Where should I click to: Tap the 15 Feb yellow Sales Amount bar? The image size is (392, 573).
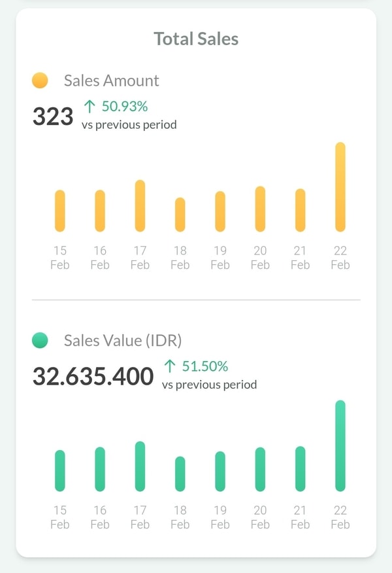(x=60, y=211)
